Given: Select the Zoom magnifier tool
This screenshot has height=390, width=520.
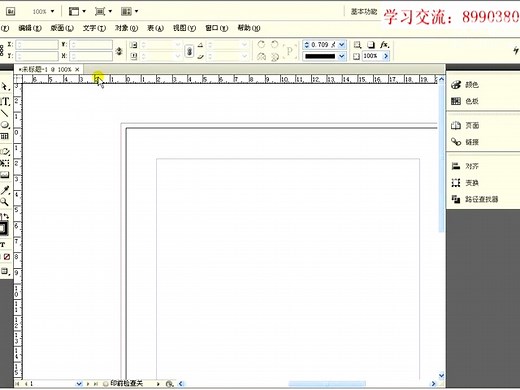Looking at the screenshot, I should tap(5, 202).
